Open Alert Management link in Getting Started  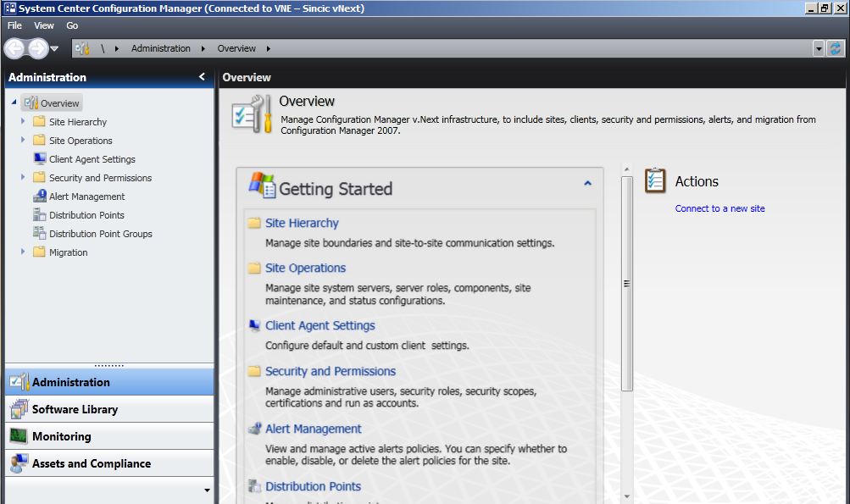click(313, 429)
